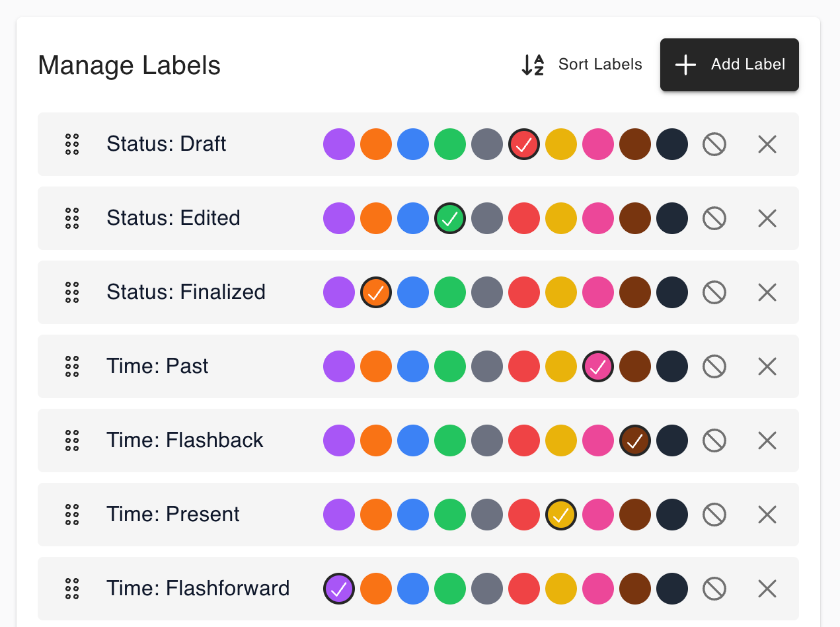840x627 pixels.
Task: Click the Time: Flashback label name
Action: tap(185, 440)
